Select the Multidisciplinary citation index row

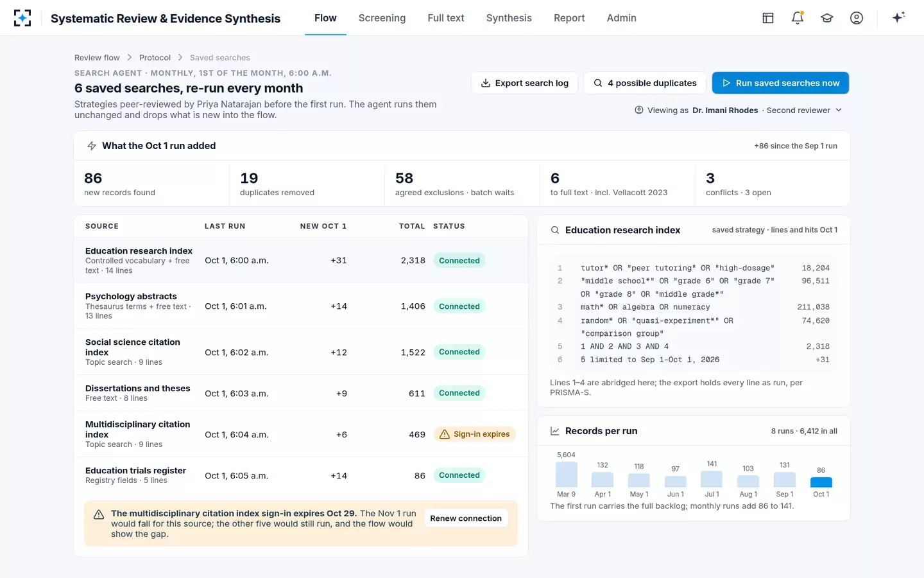click(x=301, y=434)
